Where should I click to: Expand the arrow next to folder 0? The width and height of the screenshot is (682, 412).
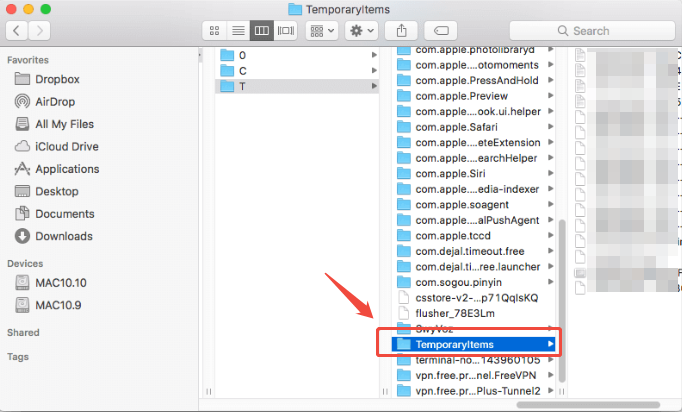pyautogui.click(x=374, y=55)
